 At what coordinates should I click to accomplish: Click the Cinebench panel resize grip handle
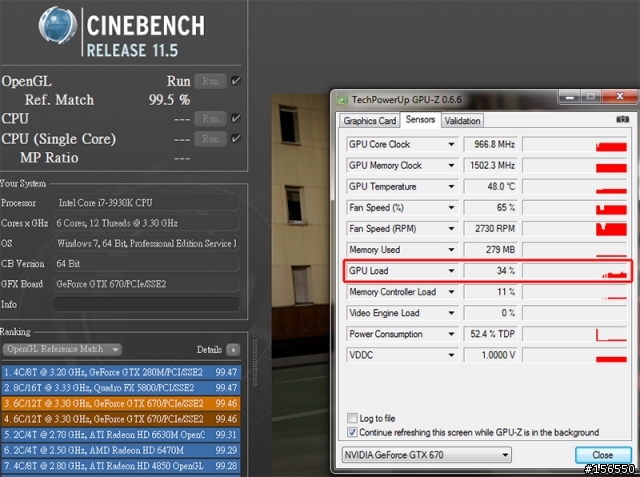coord(256,362)
